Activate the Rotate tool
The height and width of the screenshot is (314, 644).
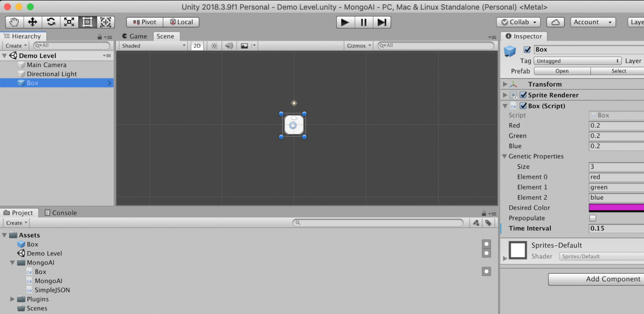point(51,22)
